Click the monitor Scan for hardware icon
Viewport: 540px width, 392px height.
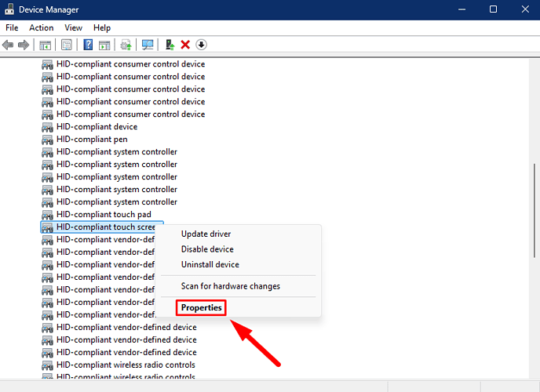tap(148, 45)
